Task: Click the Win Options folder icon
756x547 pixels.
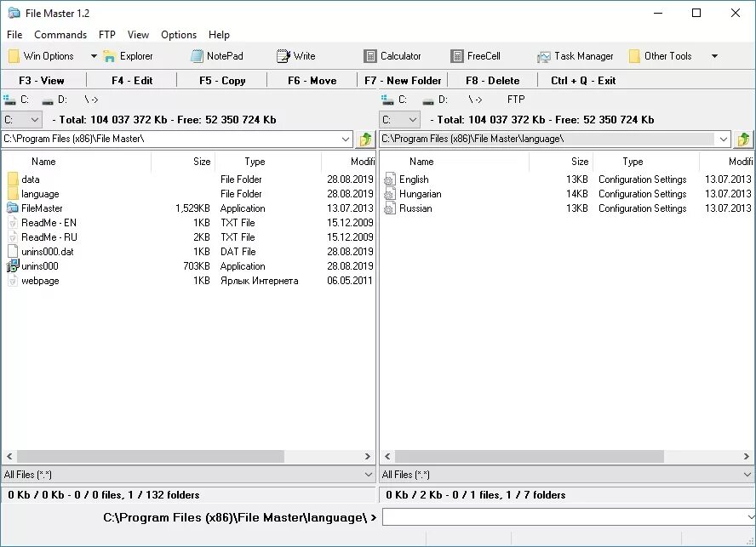Action: point(14,56)
